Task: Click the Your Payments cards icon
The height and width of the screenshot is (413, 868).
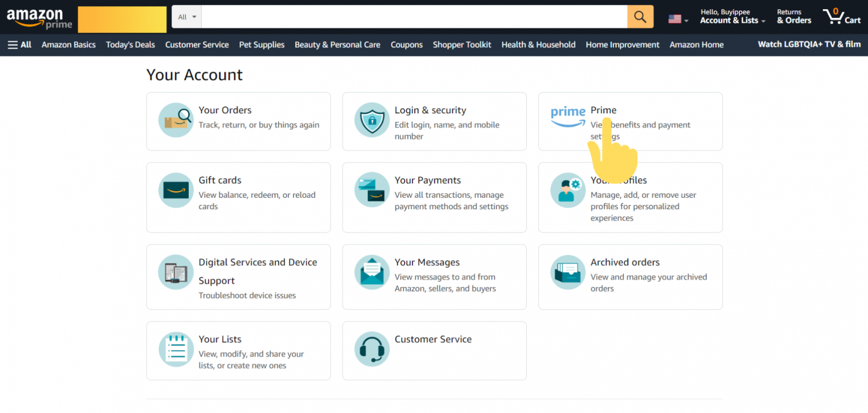Action: tap(372, 190)
